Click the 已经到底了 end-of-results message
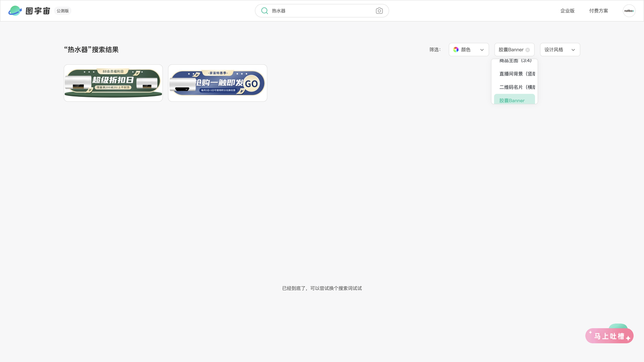Image resolution: width=644 pixels, height=362 pixels. pyautogui.click(x=322, y=288)
